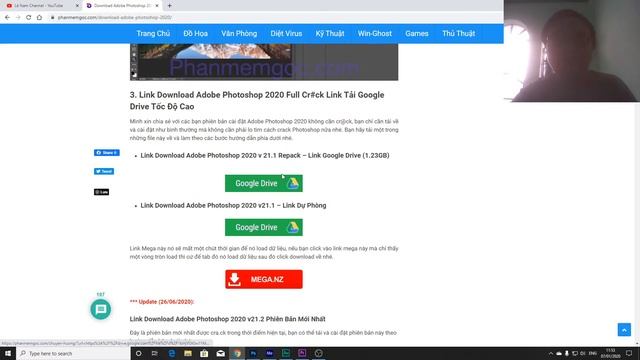This screenshot has width=640, height=360.
Task: Close the Download Adobe Photoshop tab
Action: pyautogui.click(x=157, y=6)
